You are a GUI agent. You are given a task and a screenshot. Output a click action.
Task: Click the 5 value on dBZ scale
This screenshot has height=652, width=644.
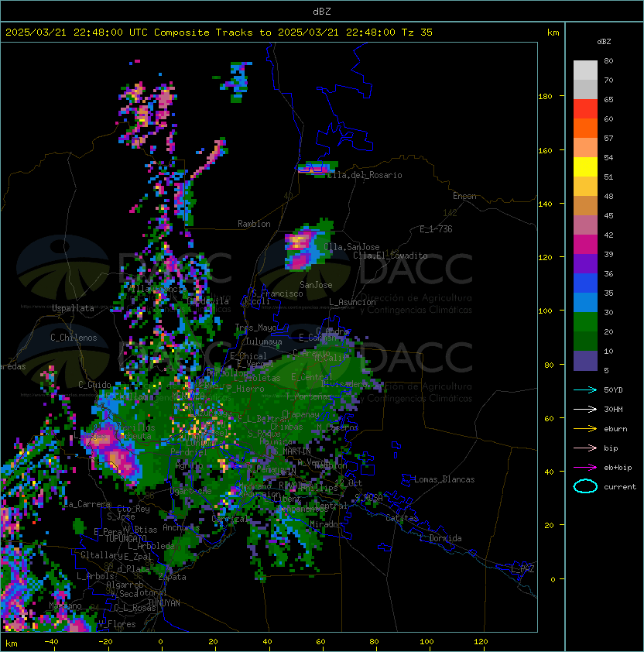click(606, 370)
